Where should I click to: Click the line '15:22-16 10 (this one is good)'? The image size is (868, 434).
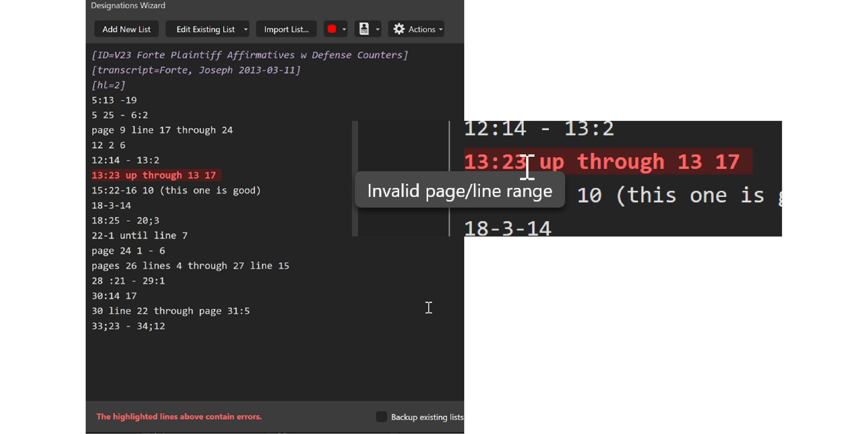click(x=176, y=190)
